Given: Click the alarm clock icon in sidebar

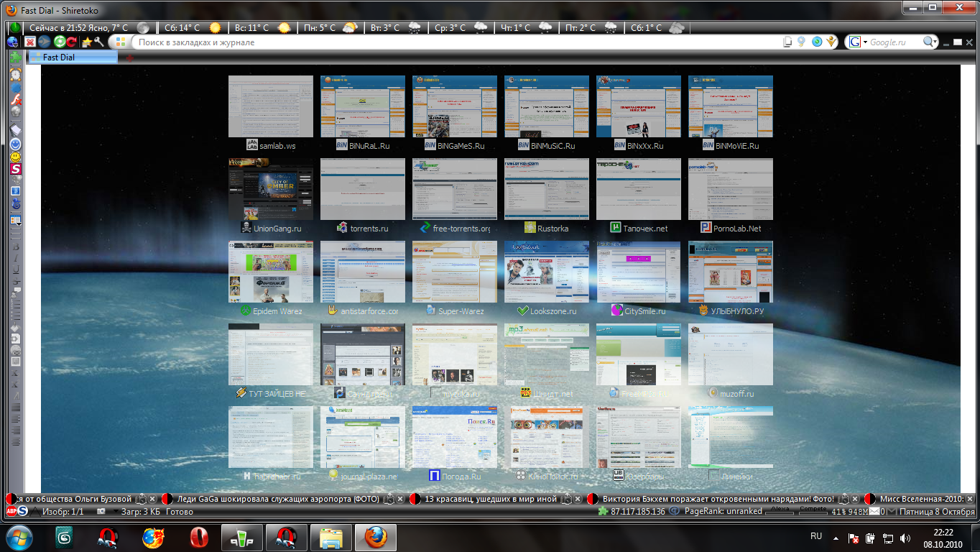Looking at the screenshot, I should tap(15, 74).
